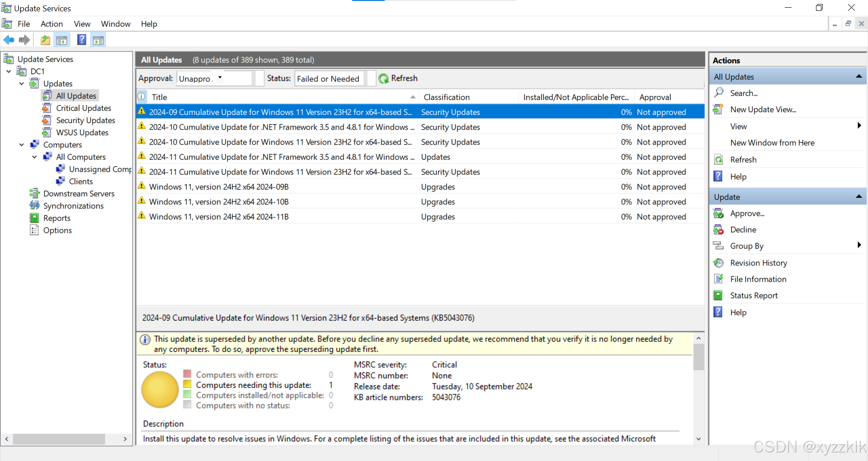This screenshot has width=868, height=461.
Task: Click the File Information icon
Action: click(x=718, y=279)
